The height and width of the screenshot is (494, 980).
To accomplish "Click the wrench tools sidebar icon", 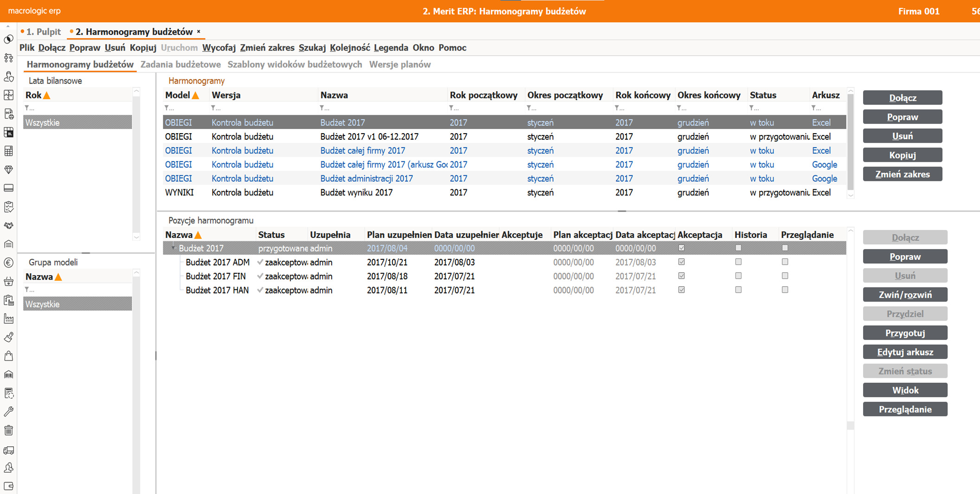I will (x=8, y=411).
